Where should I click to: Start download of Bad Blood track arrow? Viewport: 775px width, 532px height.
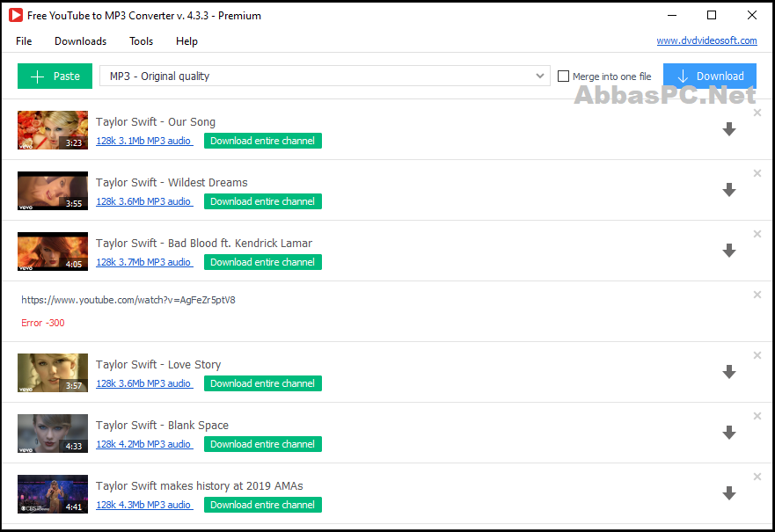click(729, 251)
